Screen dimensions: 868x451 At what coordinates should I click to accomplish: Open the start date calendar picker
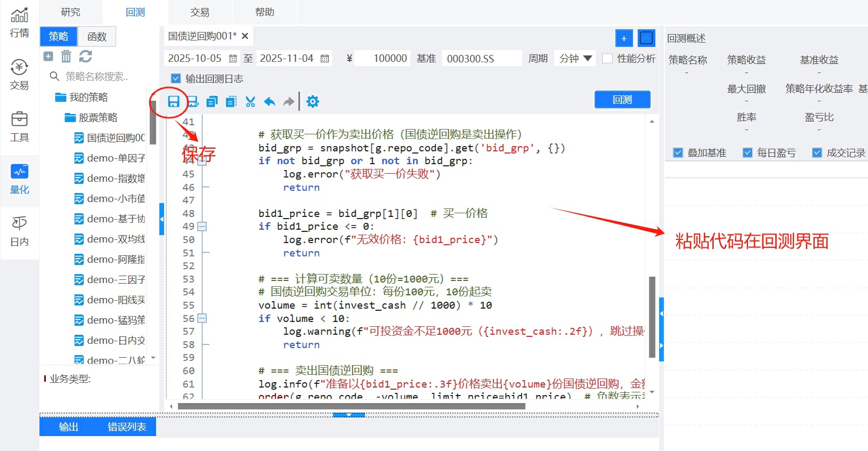pyautogui.click(x=233, y=59)
